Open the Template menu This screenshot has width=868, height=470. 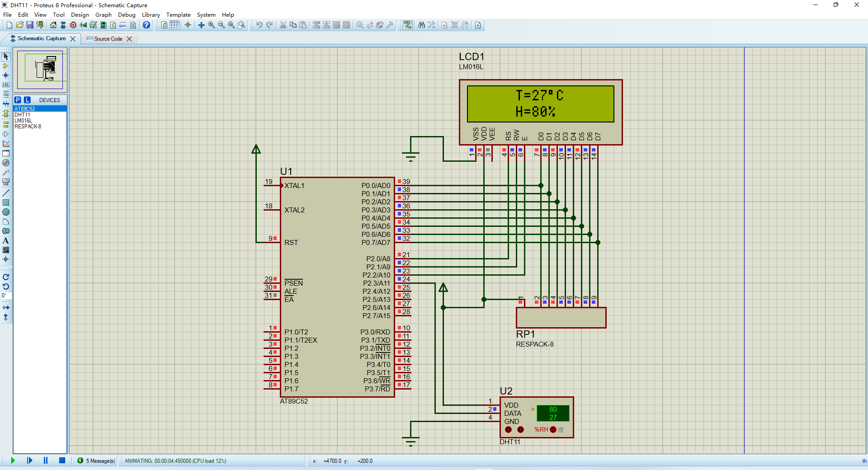pos(179,14)
